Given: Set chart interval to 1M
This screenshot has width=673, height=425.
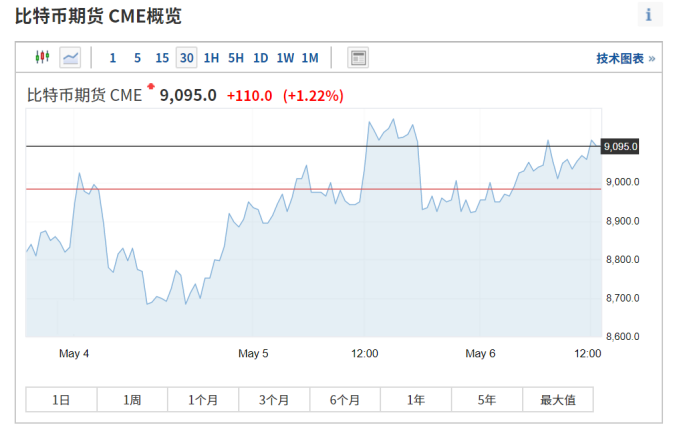Looking at the screenshot, I should point(310,58).
